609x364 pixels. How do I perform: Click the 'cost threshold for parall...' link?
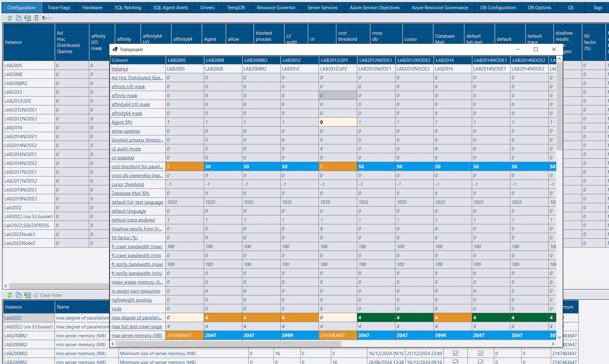coord(137,167)
